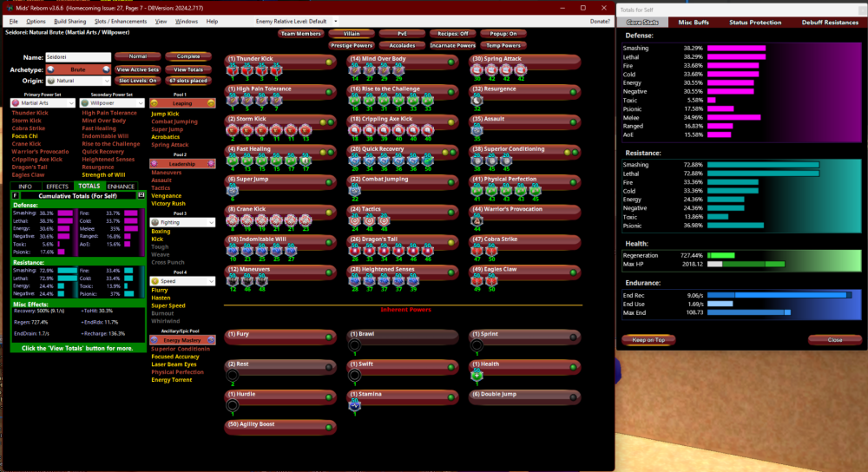Image resolution: width=868 pixels, height=472 pixels.
Task: Click the View Active Sets button
Action: 138,69
